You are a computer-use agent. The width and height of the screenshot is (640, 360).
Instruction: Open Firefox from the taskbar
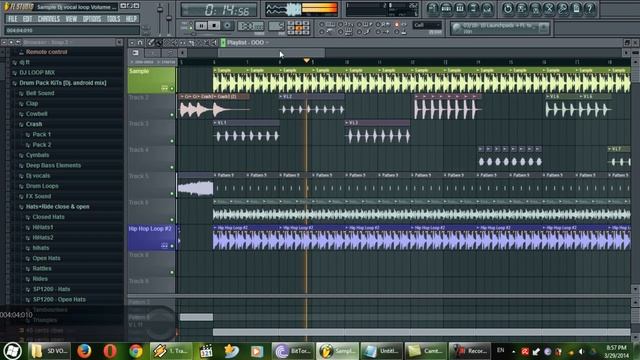(84, 351)
